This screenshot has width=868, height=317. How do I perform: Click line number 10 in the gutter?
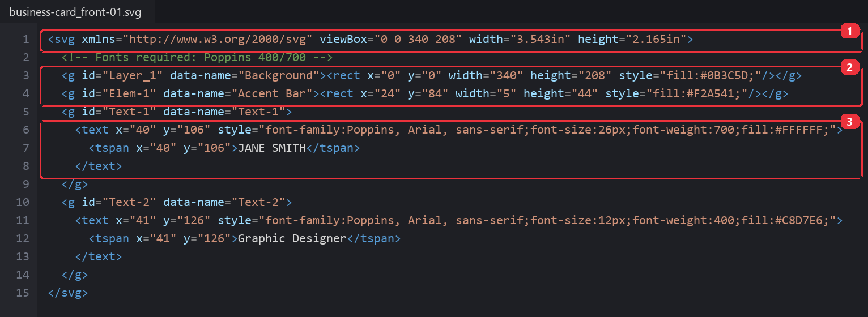tap(23, 202)
